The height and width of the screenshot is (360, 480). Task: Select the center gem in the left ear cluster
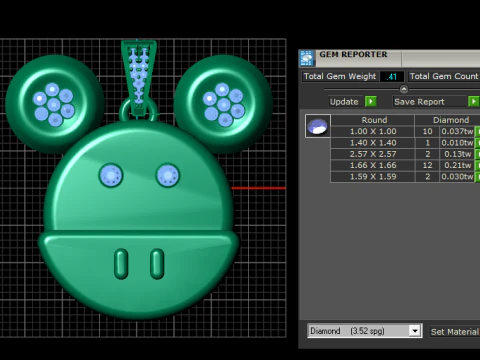click(x=54, y=105)
